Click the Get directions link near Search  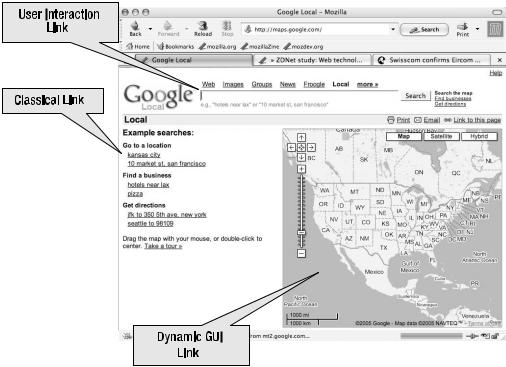pos(450,104)
